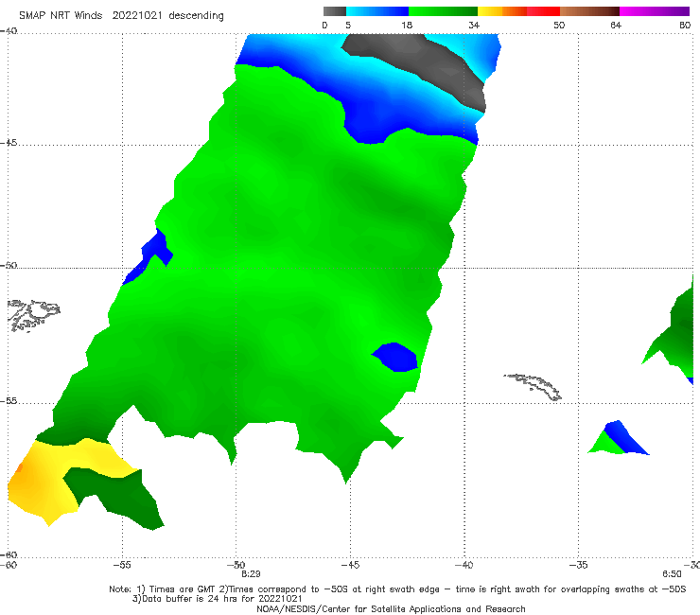Click the yellow high-wind patch at bottom left
The height and width of the screenshot is (615, 700).
[40, 480]
